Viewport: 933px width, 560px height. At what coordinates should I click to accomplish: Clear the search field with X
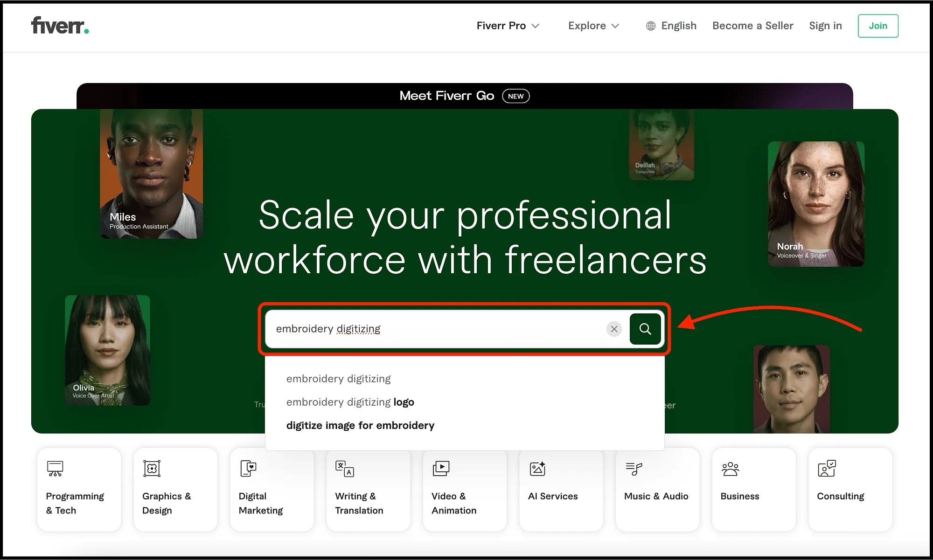tap(614, 329)
